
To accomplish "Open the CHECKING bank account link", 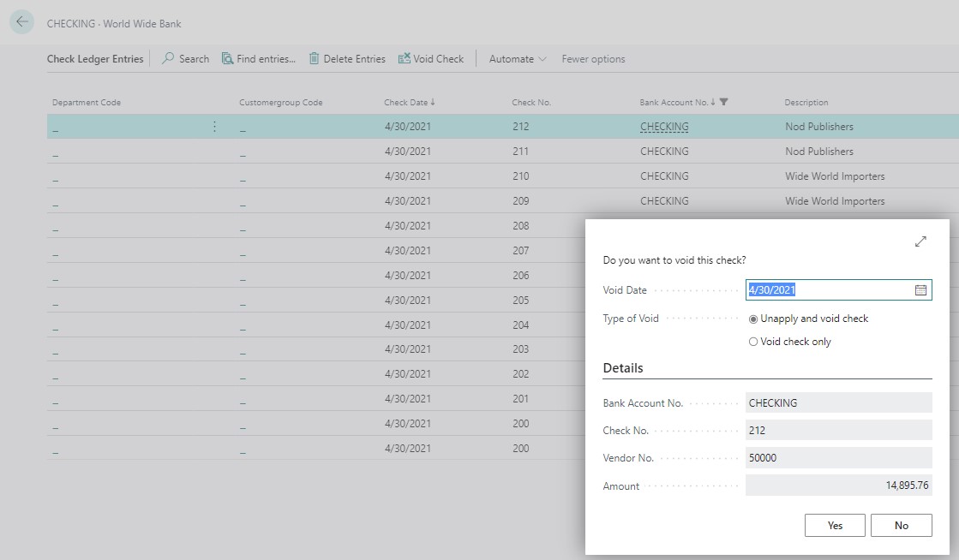I will click(664, 126).
